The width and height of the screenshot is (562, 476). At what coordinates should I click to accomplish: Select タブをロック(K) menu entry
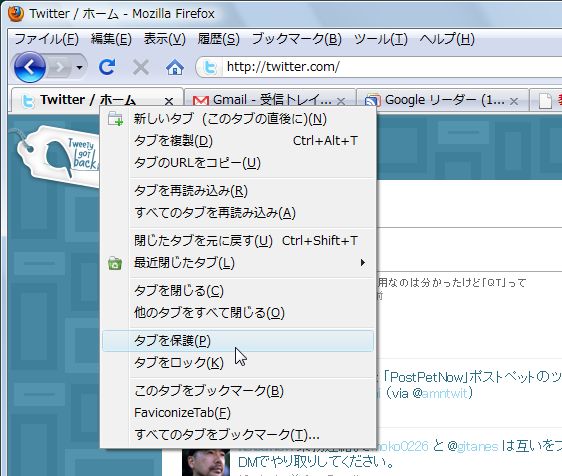coord(238,363)
